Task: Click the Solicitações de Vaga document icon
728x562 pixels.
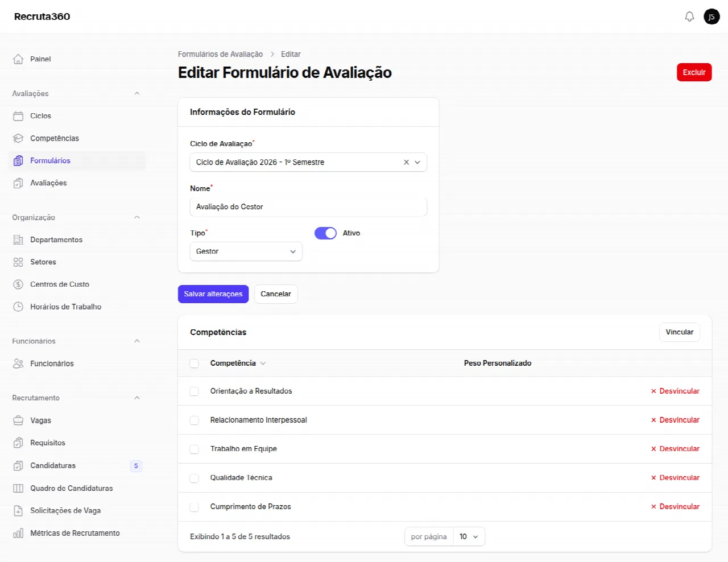Action: (18, 511)
